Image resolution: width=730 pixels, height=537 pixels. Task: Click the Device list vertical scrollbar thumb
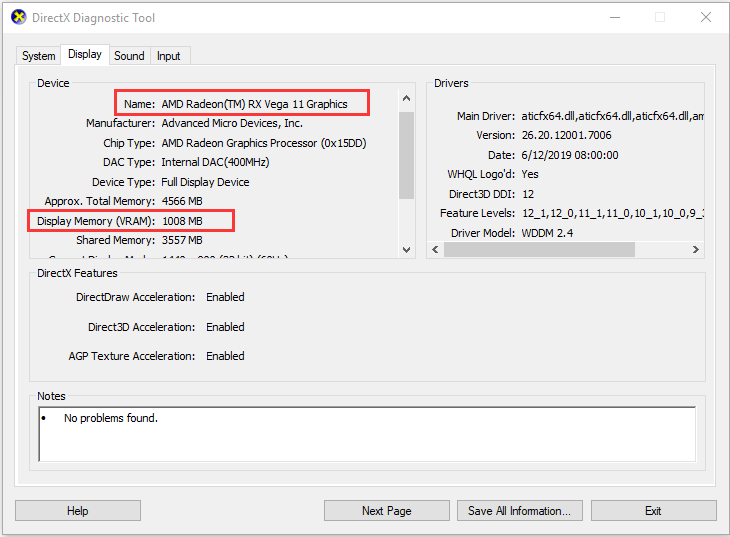[406, 155]
